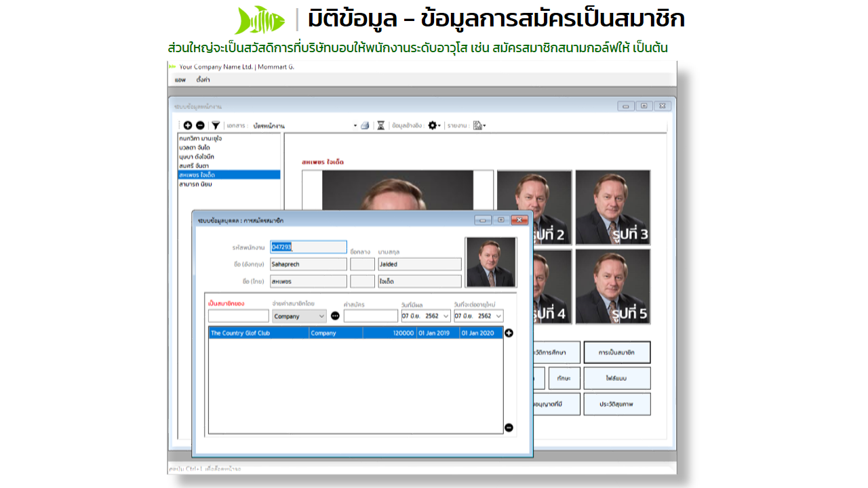Screen dimensions: 868x488
Task: Click the hourglass icon in the toolbar
Action: (381, 125)
